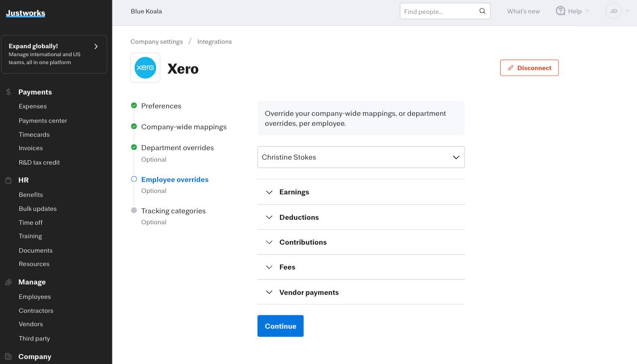Click the Xero logo icon
The height and width of the screenshot is (364, 637).
(x=145, y=68)
